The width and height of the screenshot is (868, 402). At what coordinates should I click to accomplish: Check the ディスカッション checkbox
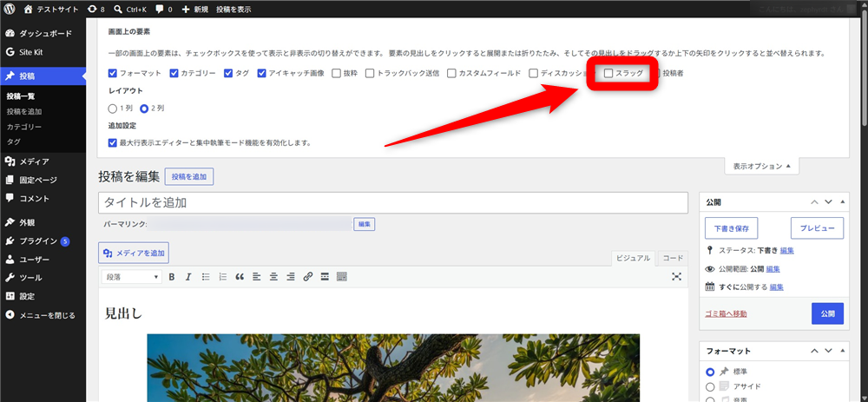(x=534, y=73)
